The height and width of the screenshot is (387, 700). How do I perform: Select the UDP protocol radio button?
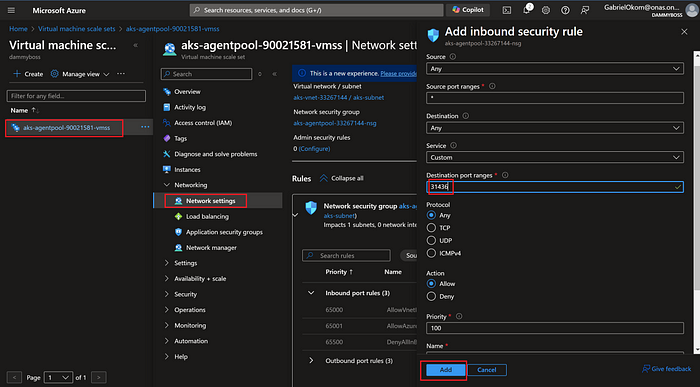click(431, 240)
